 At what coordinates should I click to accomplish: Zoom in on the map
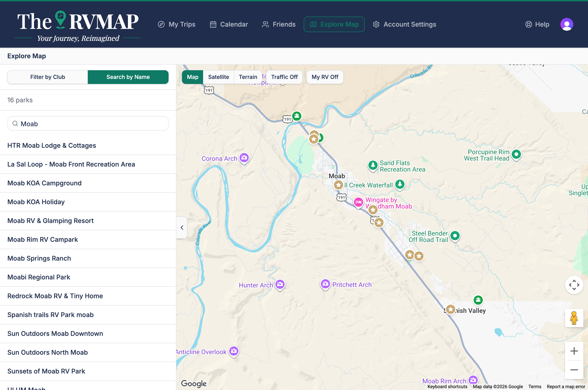pyautogui.click(x=574, y=351)
